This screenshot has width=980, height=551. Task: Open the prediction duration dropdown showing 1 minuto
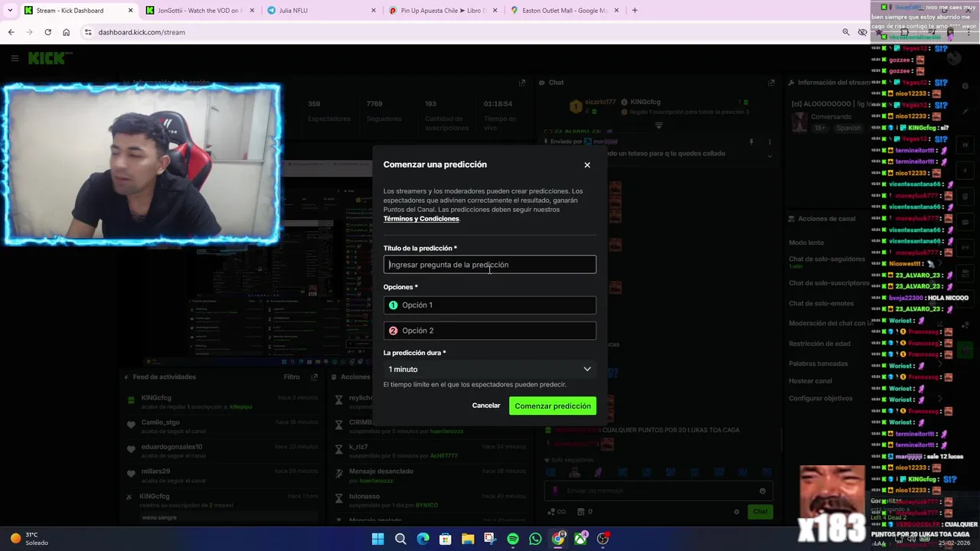coord(490,369)
